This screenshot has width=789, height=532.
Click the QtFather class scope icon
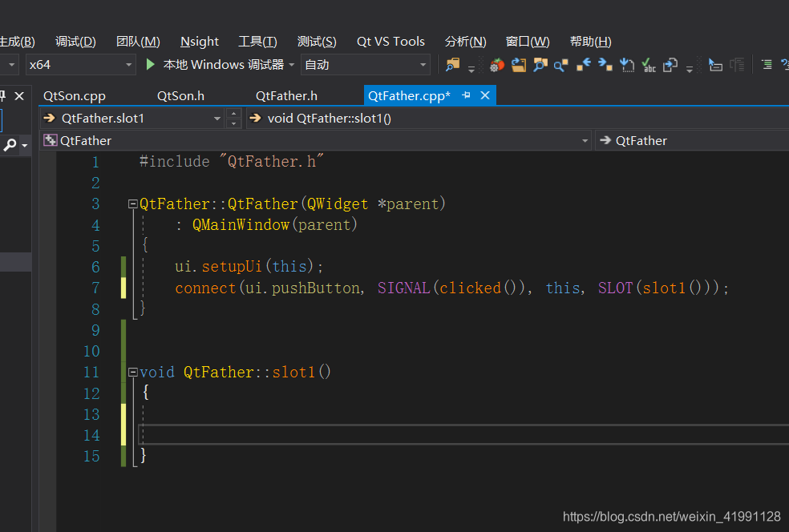pyautogui.click(x=50, y=140)
